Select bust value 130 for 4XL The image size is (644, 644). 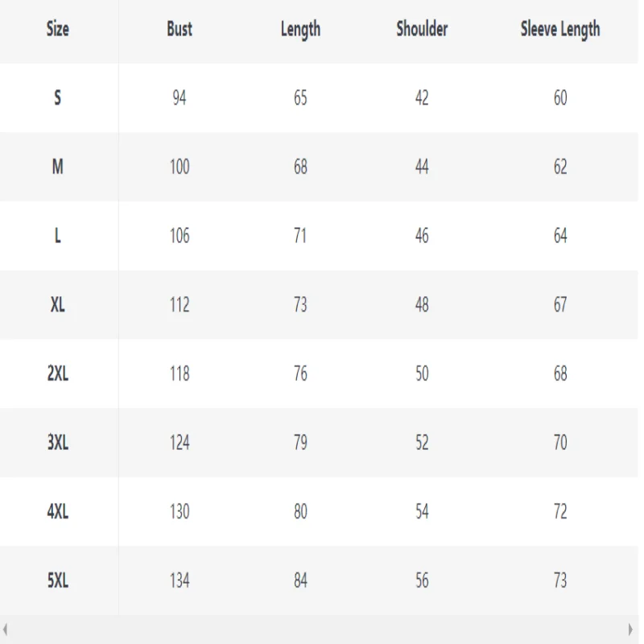[180, 512]
